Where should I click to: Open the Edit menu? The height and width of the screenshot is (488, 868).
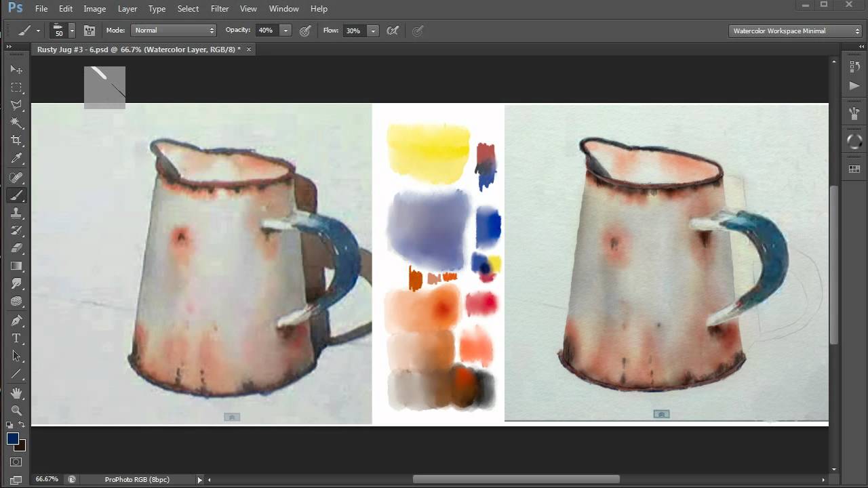coord(66,9)
